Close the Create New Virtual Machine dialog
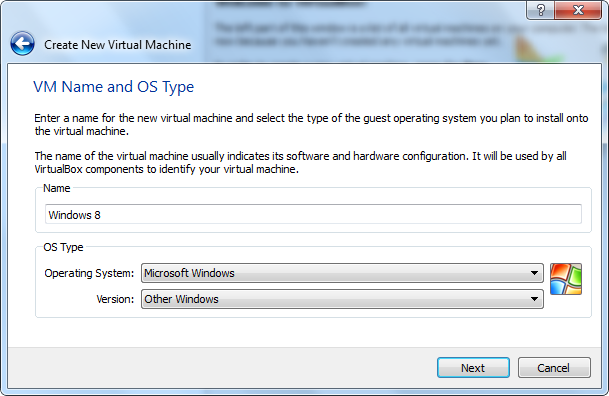The width and height of the screenshot is (609, 396). [x=578, y=10]
